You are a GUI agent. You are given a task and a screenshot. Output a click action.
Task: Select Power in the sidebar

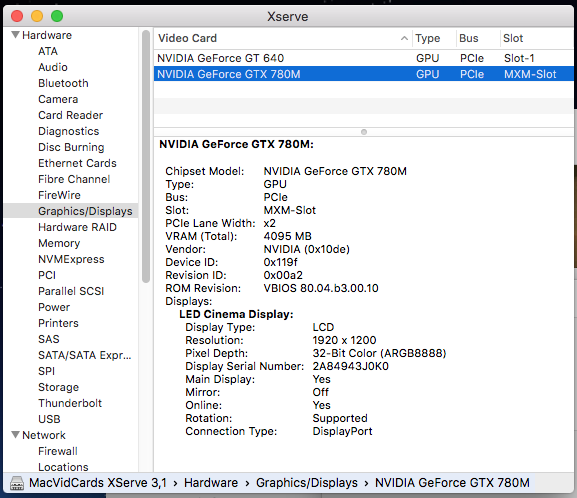[x=54, y=307]
